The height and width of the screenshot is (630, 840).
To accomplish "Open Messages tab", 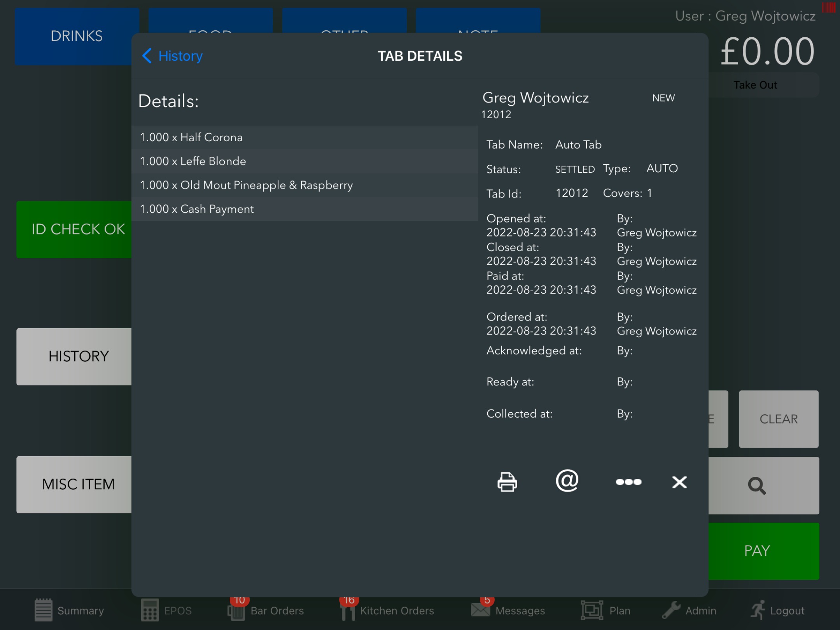I will pyautogui.click(x=508, y=610).
